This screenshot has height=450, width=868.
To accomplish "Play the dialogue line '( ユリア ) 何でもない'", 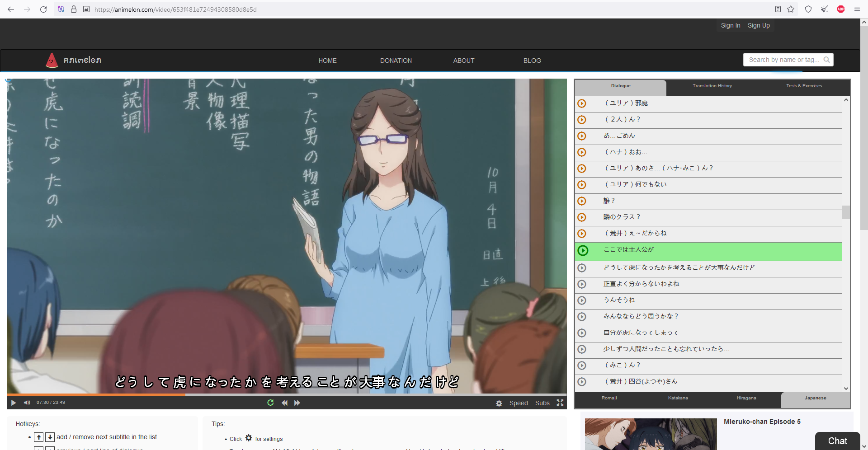I will click(582, 185).
